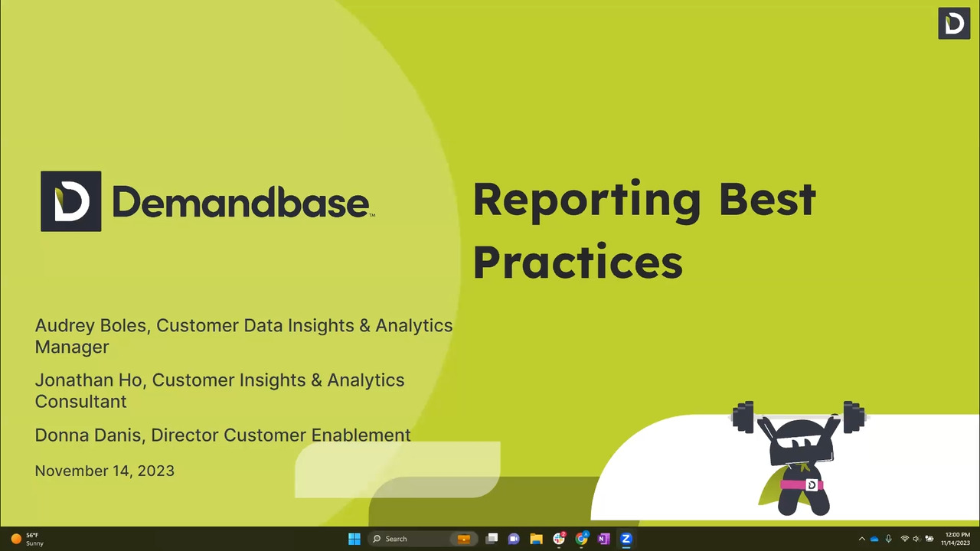This screenshot has width=980, height=551.
Task: Click the Jonathan Ho presenter line
Action: coord(220,390)
